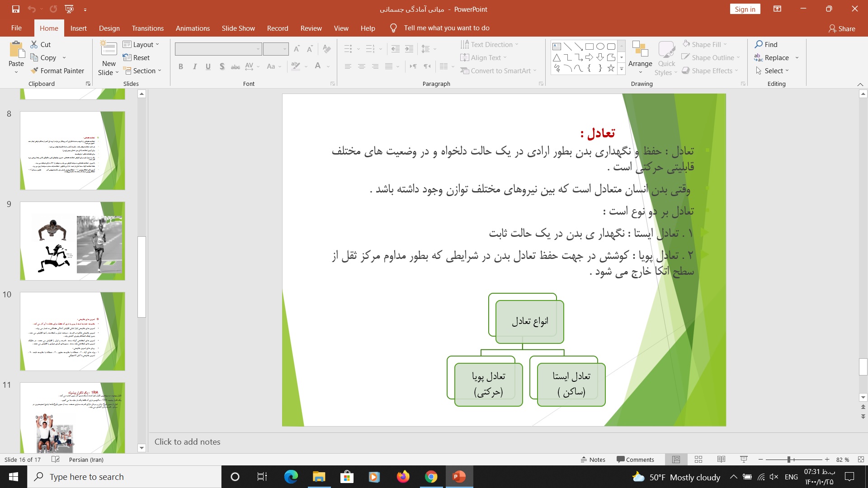868x488 pixels.
Task: Toggle Italic formatting
Action: (194, 66)
